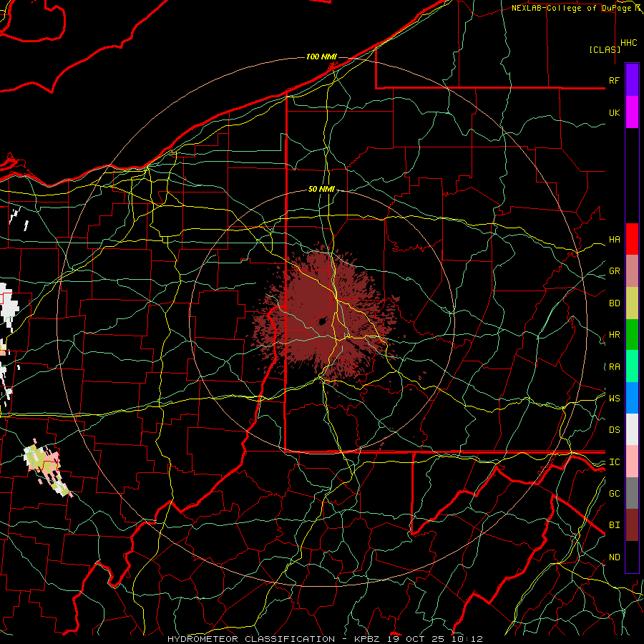644x644 pixels.
Task: Click the DS white color swatch
Action: coord(632,429)
